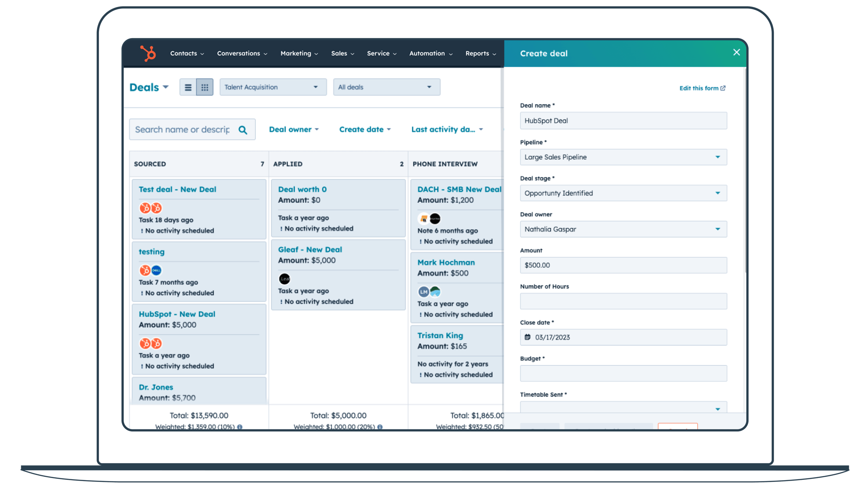Viewport: 868px width, 488px height.
Task: Switch to list view icon
Action: [188, 87]
